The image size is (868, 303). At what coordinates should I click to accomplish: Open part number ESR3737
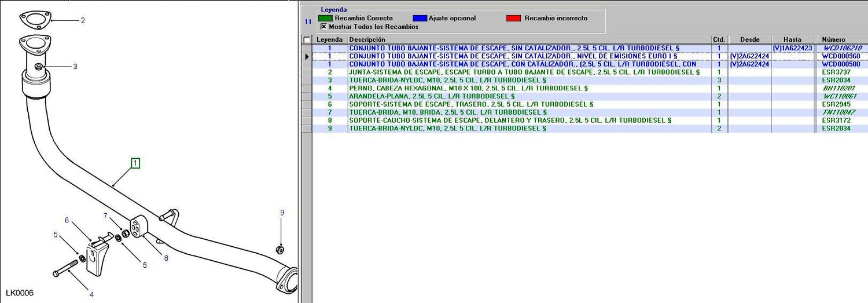pyautogui.click(x=836, y=72)
